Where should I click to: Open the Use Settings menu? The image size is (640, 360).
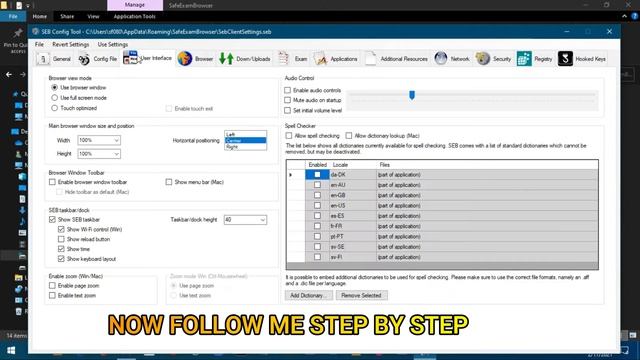(113, 44)
